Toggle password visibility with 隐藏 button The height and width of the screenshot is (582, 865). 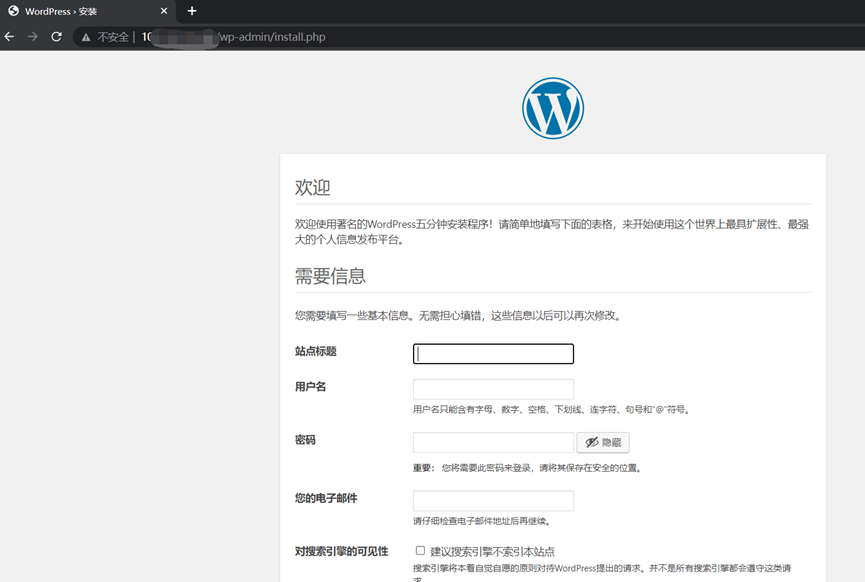[x=603, y=442]
